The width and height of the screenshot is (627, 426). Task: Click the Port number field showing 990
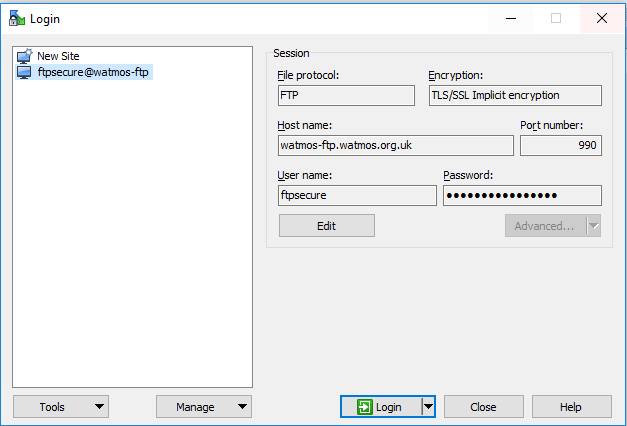point(560,146)
